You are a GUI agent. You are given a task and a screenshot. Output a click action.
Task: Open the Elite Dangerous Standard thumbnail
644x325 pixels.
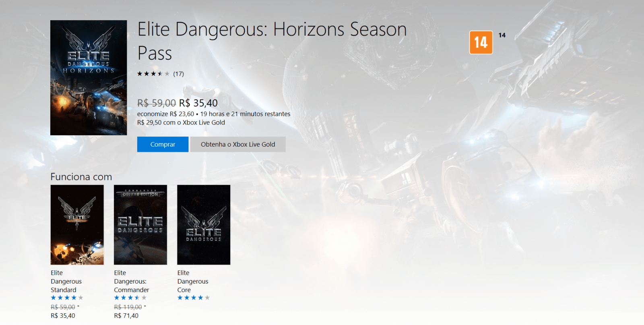point(77,225)
